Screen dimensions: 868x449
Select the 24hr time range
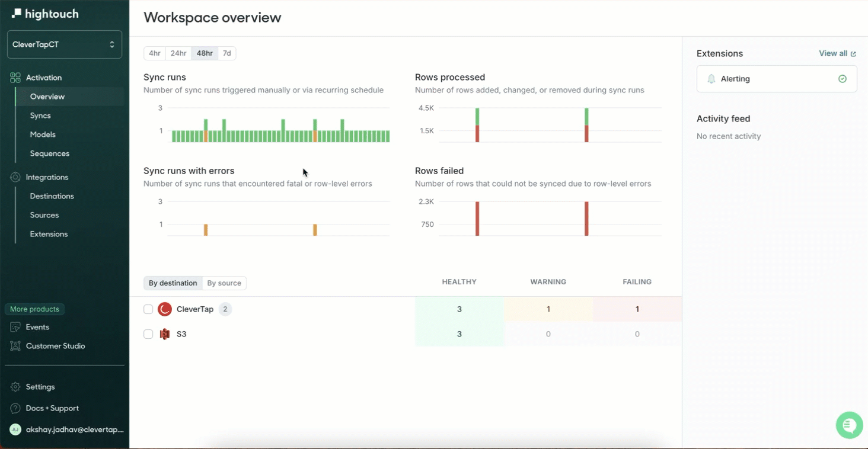click(178, 53)
